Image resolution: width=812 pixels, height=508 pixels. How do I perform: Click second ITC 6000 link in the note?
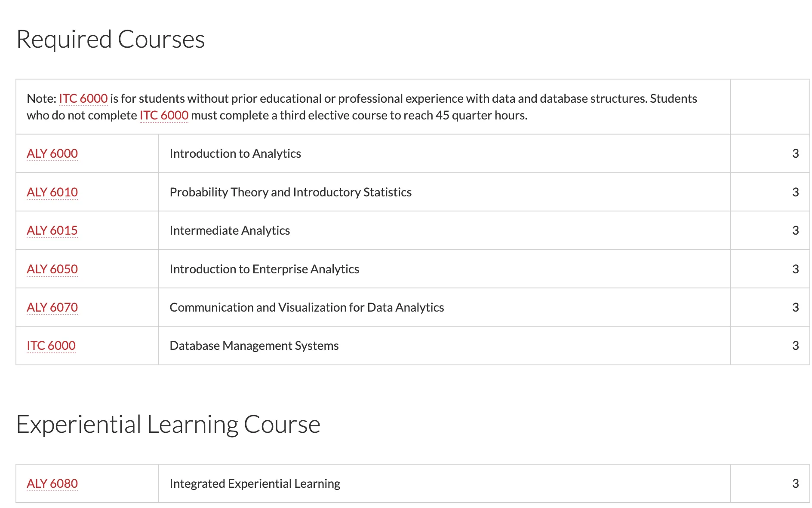(x=164, y=115)
